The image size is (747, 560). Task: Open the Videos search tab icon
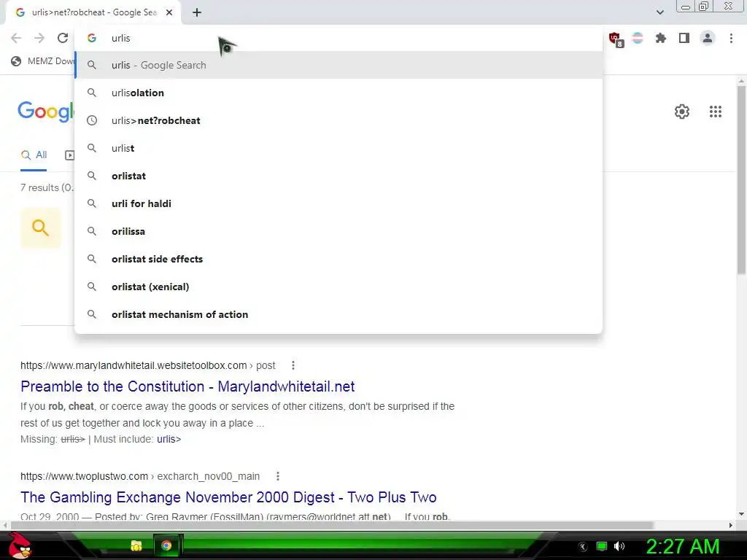click(x=69, y=155)
